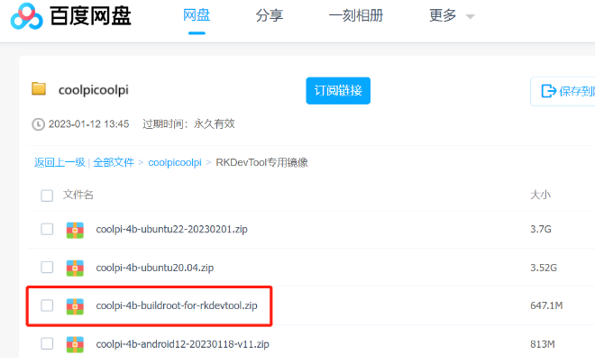Expand the 更多 dropdown menu

pyautogui.click(x=452, y=16)
